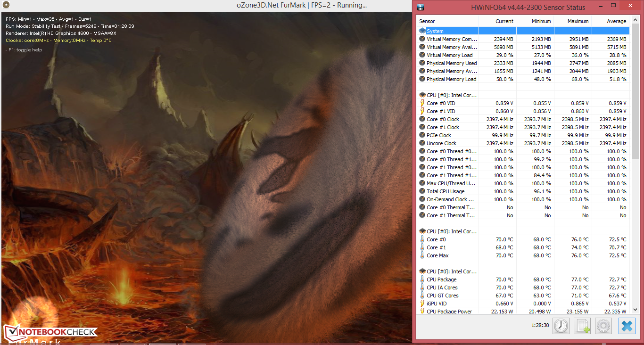Click the sensor icon beside Uncore Clock
Viewport: 644px width, 345px height.
[422, 143]
